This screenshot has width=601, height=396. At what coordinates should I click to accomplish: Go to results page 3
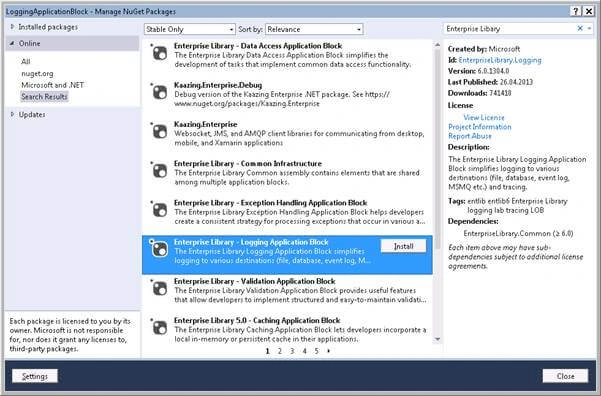point(292,351)
